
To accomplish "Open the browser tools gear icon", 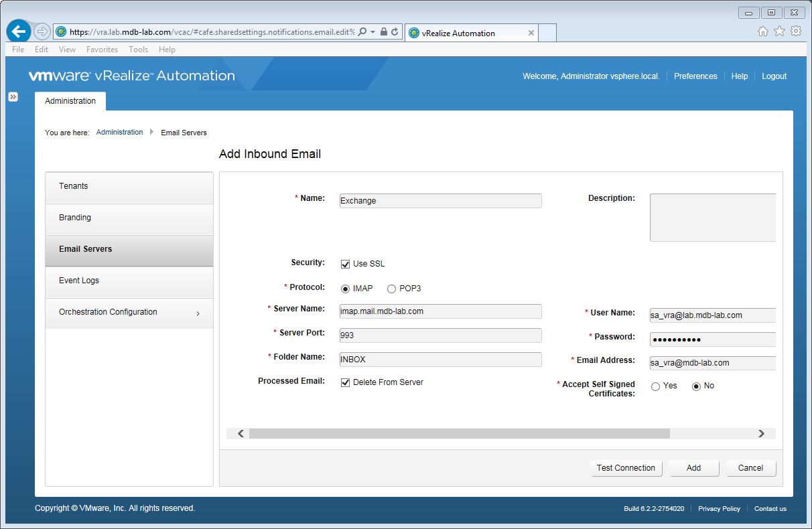I will 796,31.
